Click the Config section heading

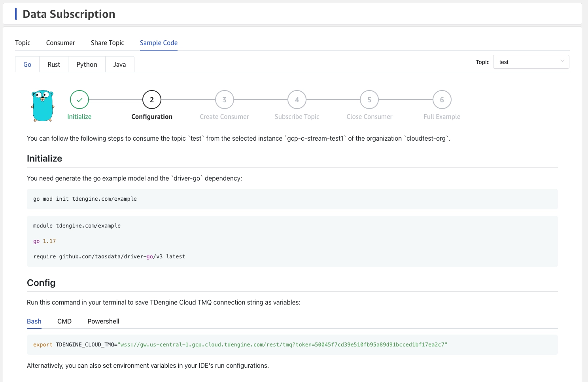[41, 283]
